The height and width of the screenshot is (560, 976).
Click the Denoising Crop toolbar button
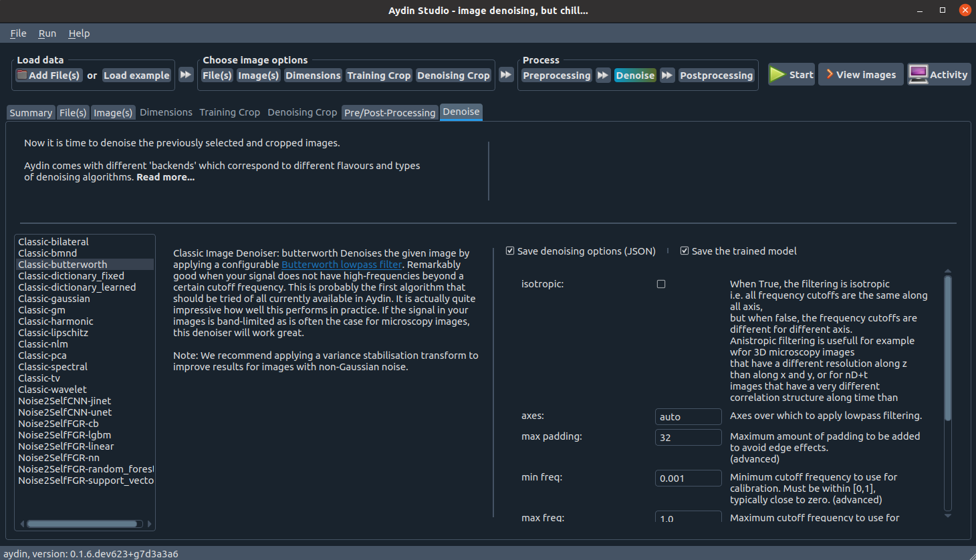click(x=453, y=76)
